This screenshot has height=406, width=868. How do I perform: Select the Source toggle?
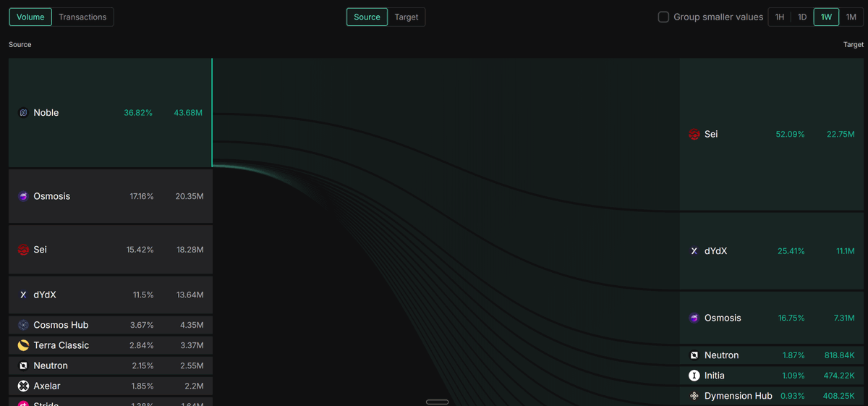point(367,17)
